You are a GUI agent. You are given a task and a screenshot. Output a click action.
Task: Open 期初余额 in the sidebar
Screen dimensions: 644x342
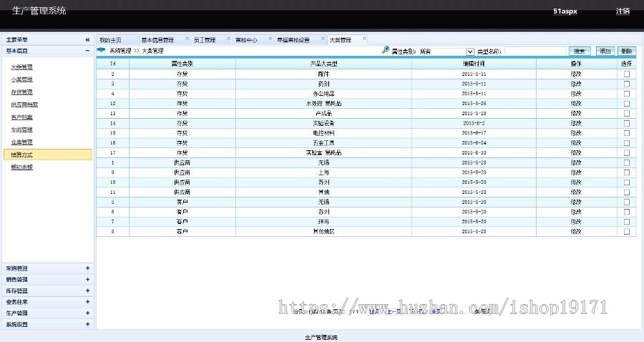pyautogui.click(x=21, y=167)
